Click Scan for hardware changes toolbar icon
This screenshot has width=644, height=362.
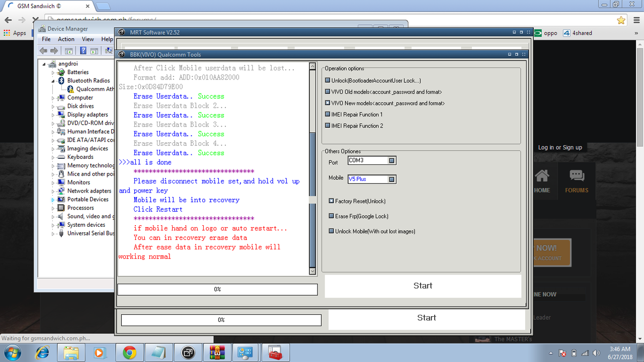[x=108, y=51]
